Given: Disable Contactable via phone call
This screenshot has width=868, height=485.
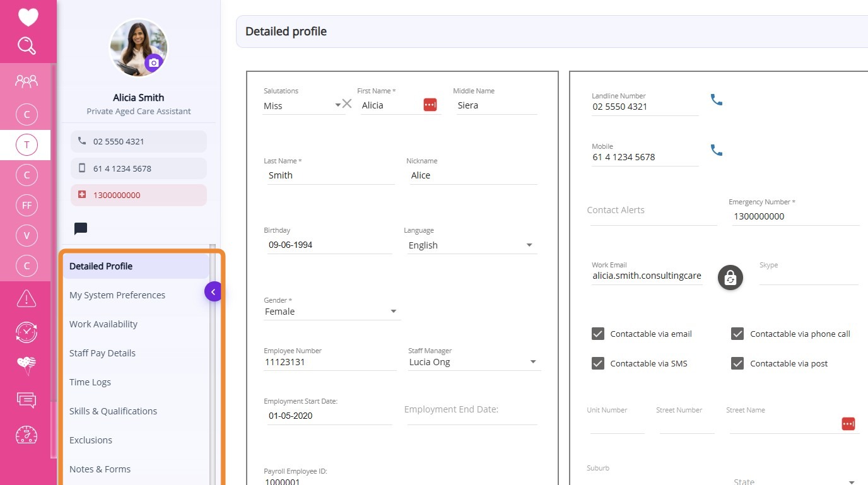Looking at the screenshot, I should click(737, 334).
